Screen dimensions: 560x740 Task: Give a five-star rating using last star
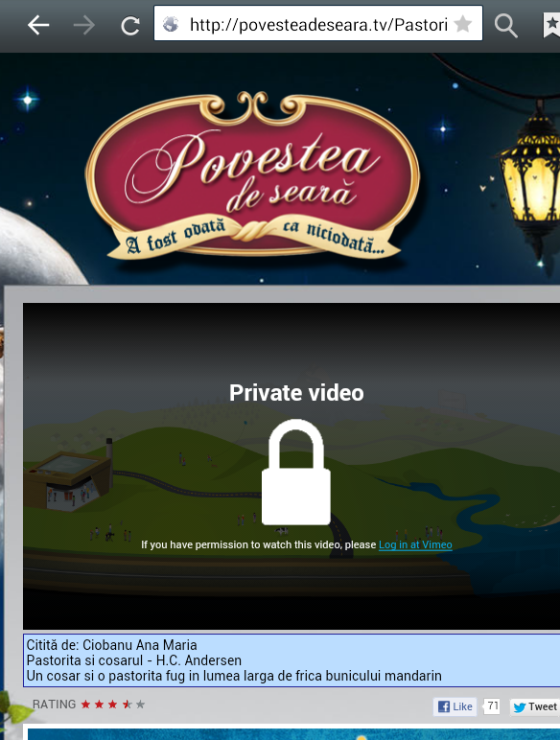pos(140,705)
